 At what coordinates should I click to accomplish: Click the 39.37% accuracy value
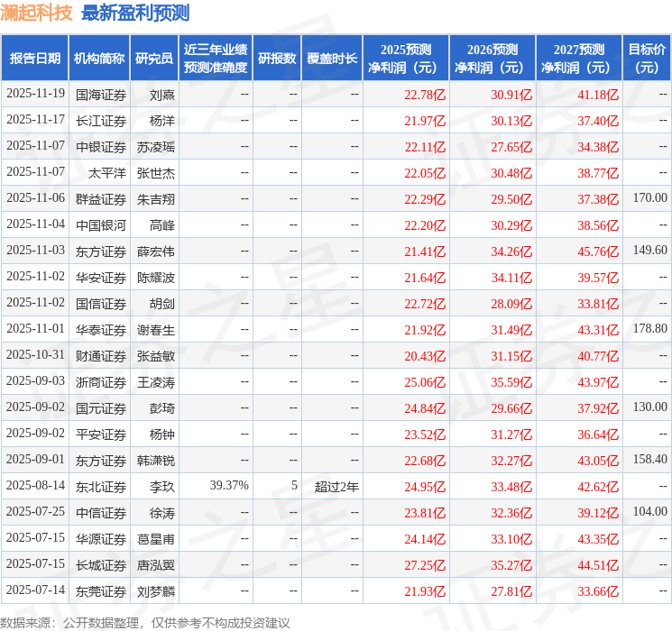pyautogui.click(x=229, y=485)
